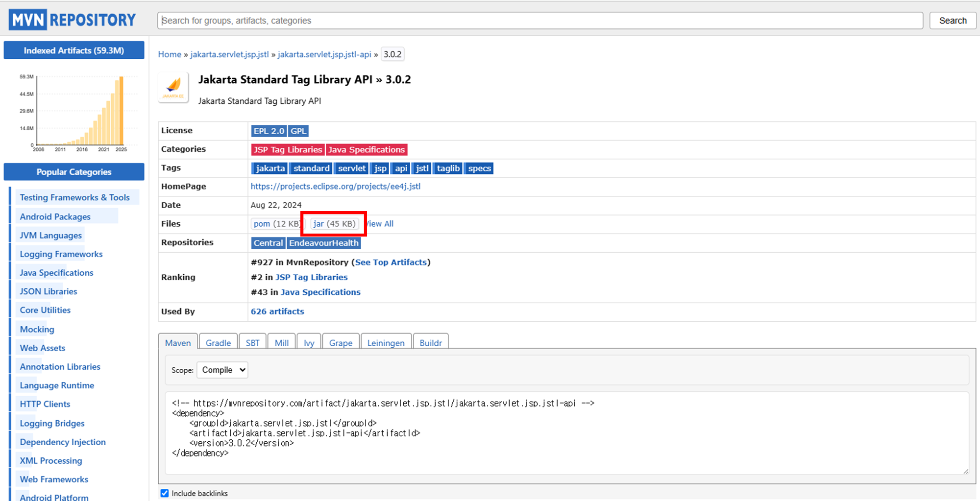Screen dimensions: 980x501
Task: Click the Search button
Action: click(953, 21)
